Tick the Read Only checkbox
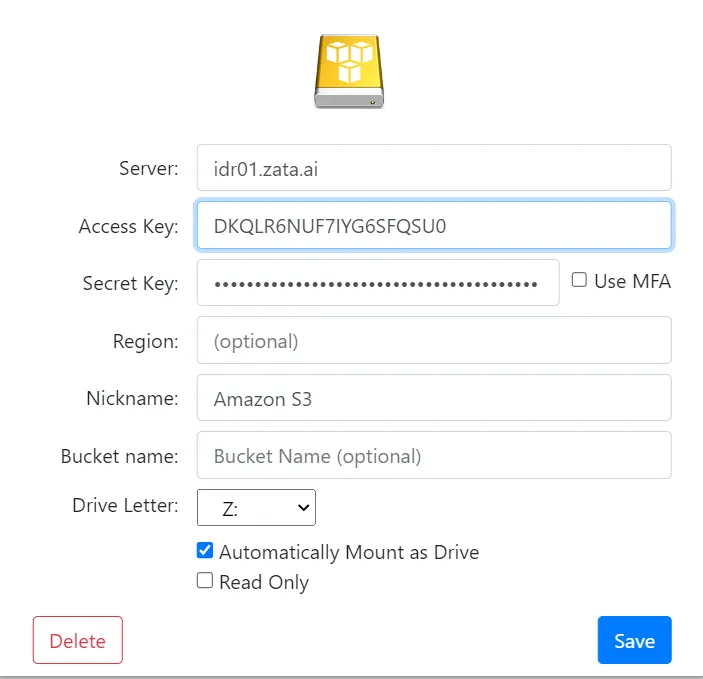 tap(205, 580)
